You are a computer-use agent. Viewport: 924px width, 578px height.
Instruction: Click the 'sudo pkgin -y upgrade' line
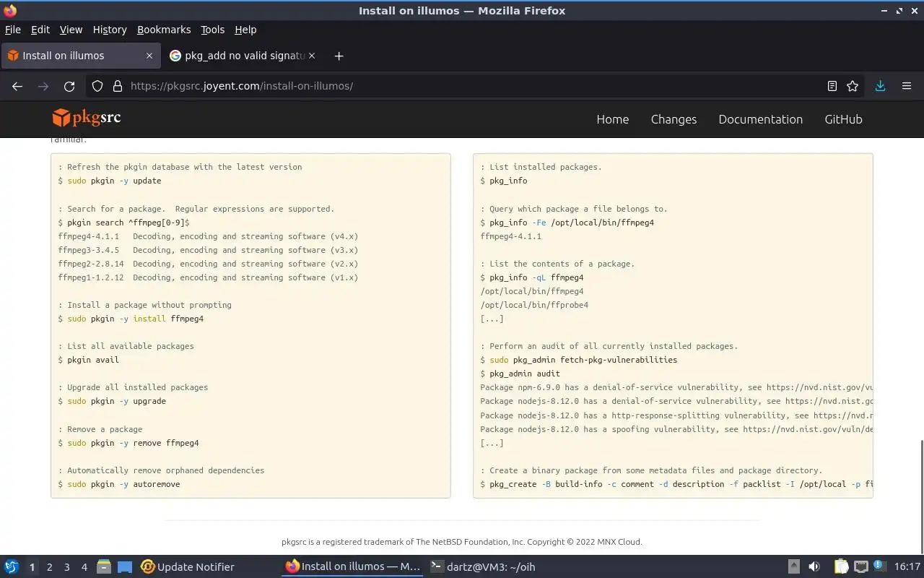coord(112,401)
